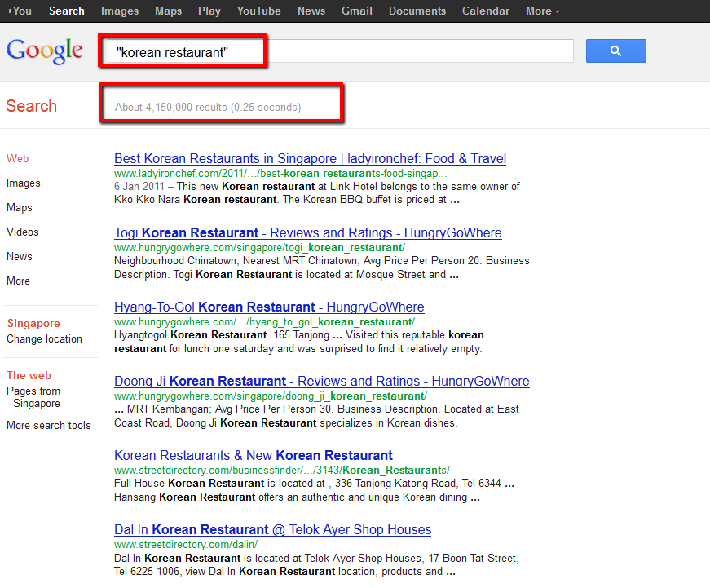This screenshot has width=710, height=588.
Task: Open the More dropdown in top bar
Action: [x=542, y=11]
